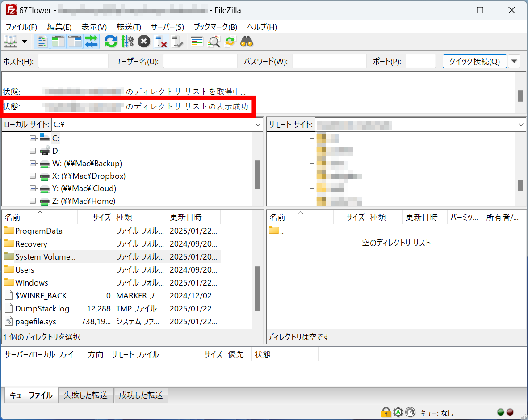Click the magnifier-over-list toolbar icon
This screenshot has height=420, width=528.
[x=214, y=42]
